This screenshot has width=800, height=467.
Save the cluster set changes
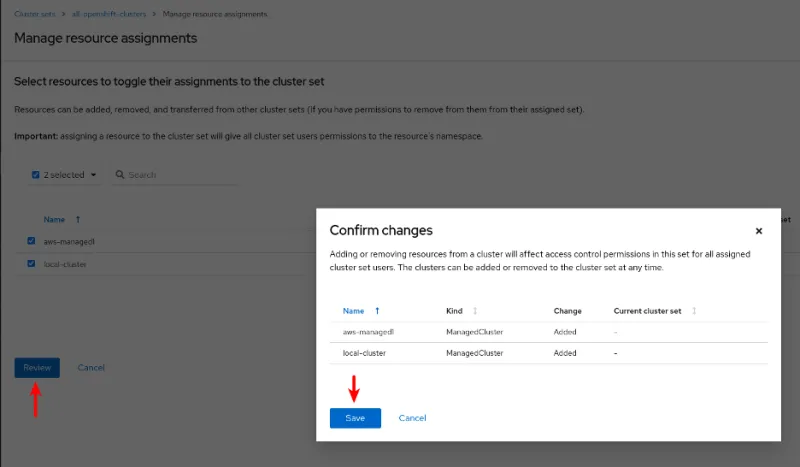(x=355, y=418)
